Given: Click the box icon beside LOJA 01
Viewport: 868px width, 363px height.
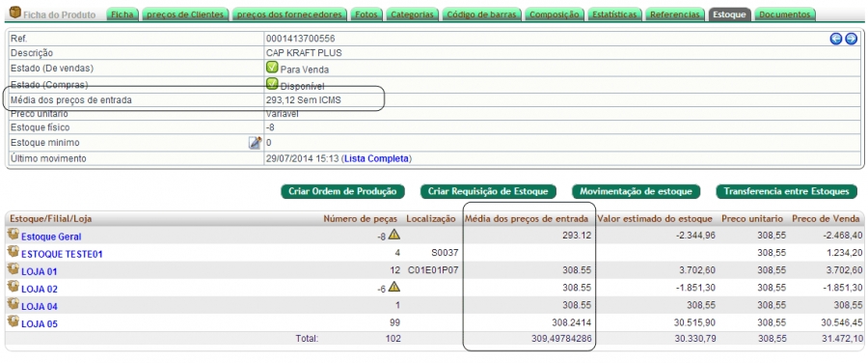Looking at the screenshot, I should click(14, 269).
